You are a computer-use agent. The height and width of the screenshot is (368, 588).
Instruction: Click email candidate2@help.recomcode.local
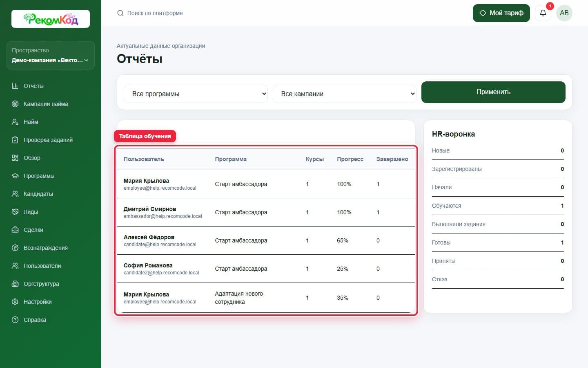pos(161,273)
